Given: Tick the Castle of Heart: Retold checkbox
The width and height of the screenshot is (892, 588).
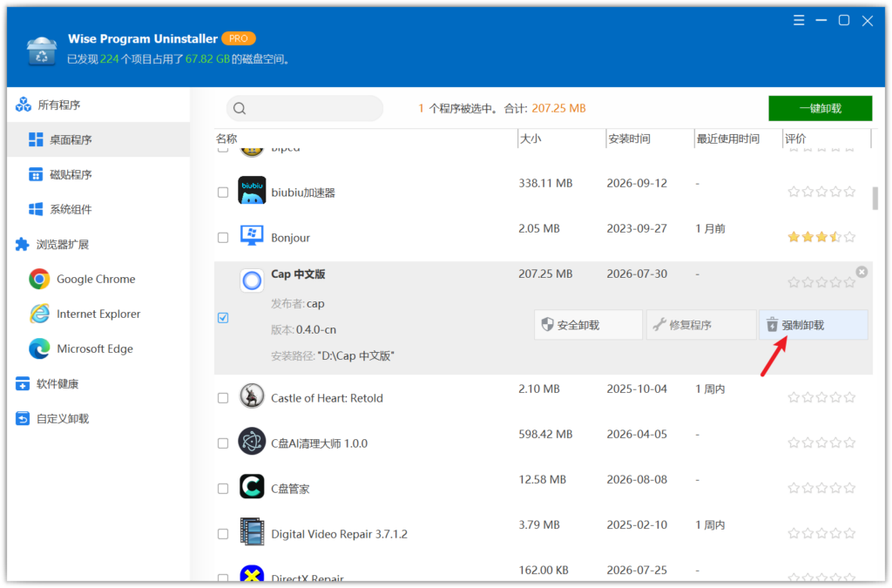Looking at the screenshot, I should [223, 398].
